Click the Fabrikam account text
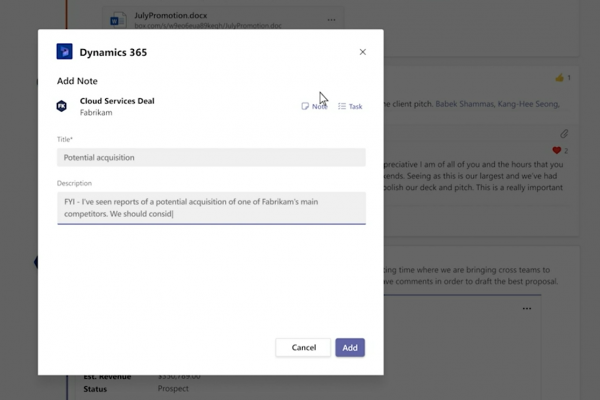Image resolution: width=600 pixels, height=400 pixels. click(96, 113)
